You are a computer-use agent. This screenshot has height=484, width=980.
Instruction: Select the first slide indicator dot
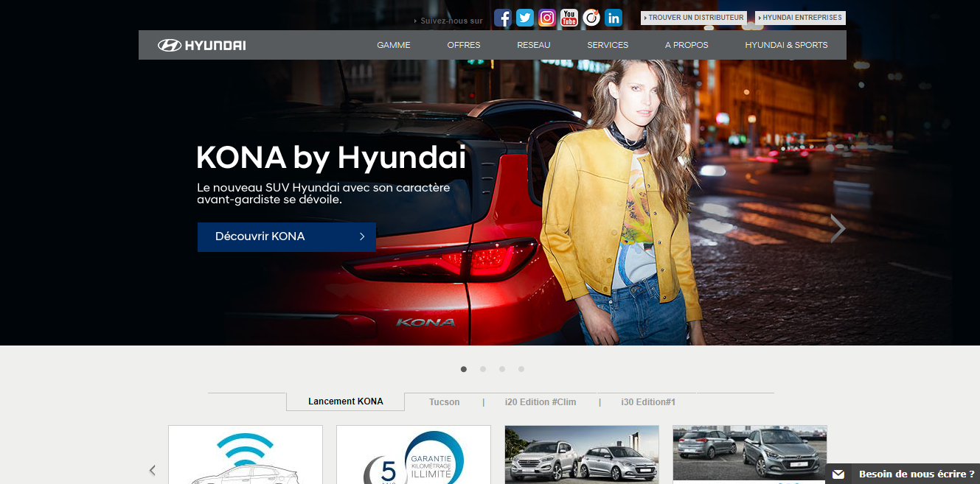tap(464, 369)
